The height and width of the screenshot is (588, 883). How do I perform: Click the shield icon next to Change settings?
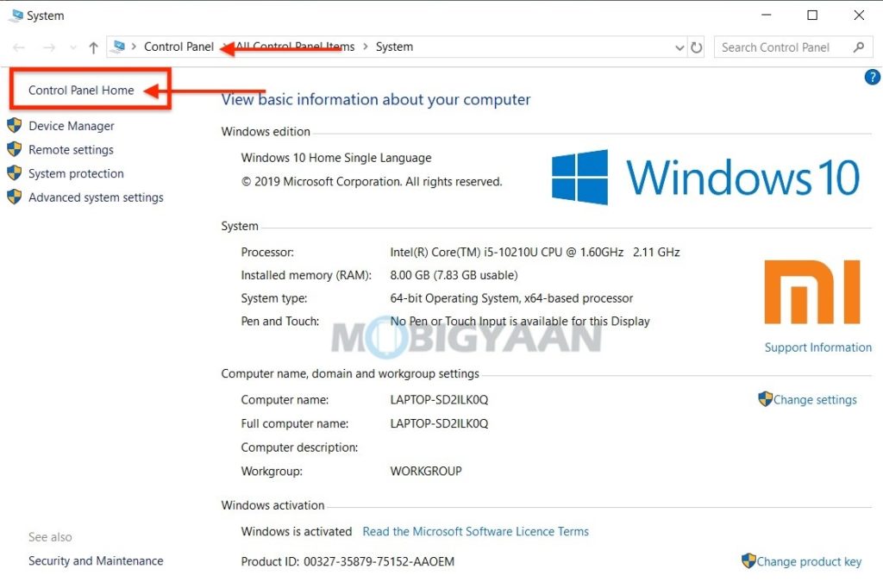(765, 398)
